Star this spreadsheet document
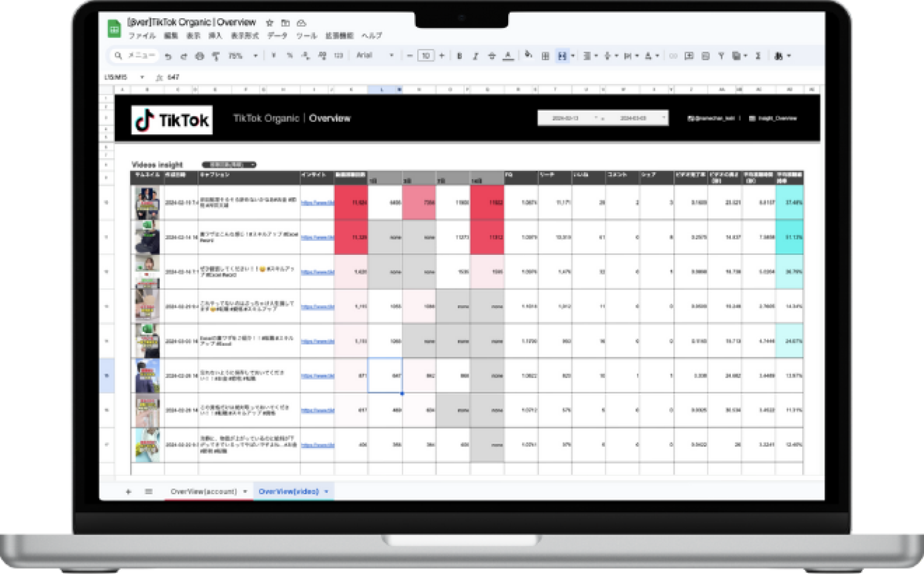924x574 pixels. [269, 23]
